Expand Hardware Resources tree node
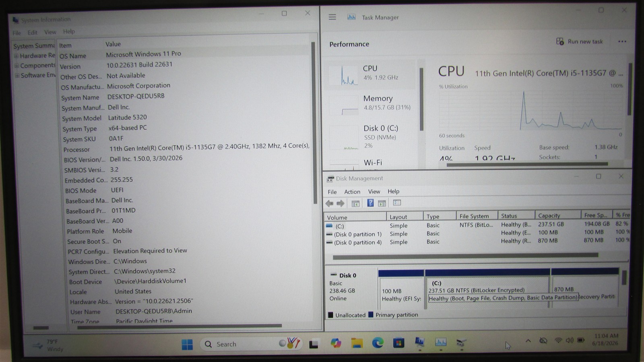The height and width of the screenshot is (362, 644). coord(17,56)
